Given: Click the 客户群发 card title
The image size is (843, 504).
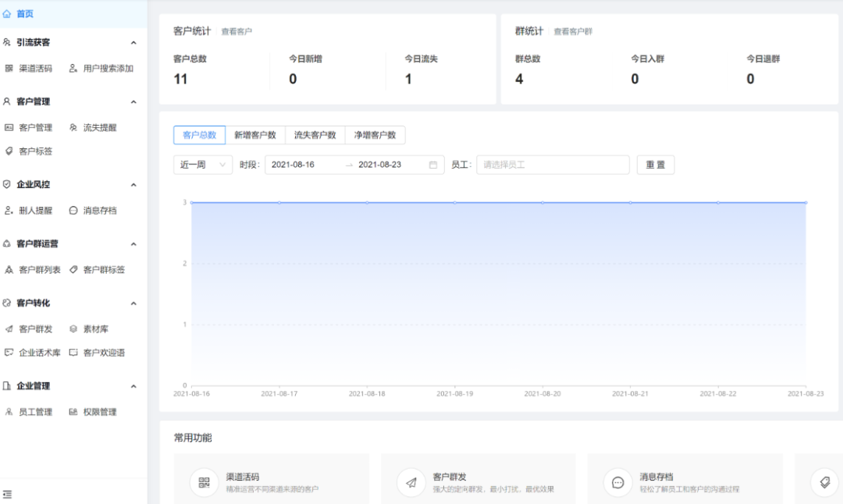Looking at the screenshot, I should coord(450,477).
